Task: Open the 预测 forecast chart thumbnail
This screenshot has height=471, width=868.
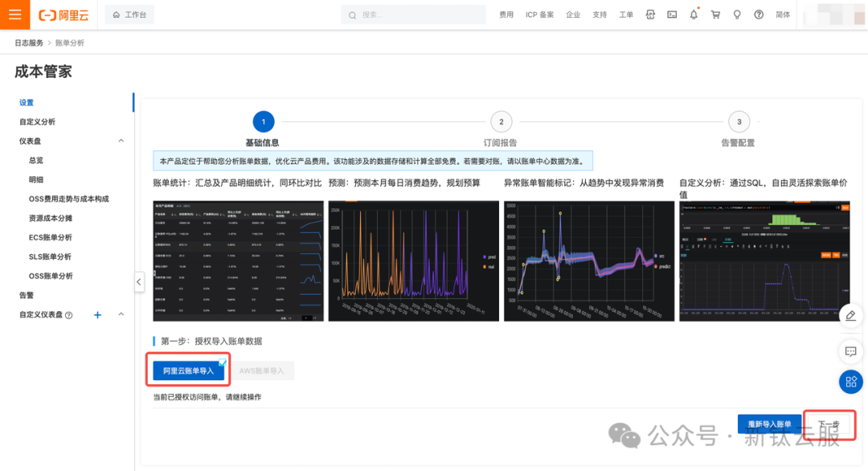Action: tap(414, 260)
